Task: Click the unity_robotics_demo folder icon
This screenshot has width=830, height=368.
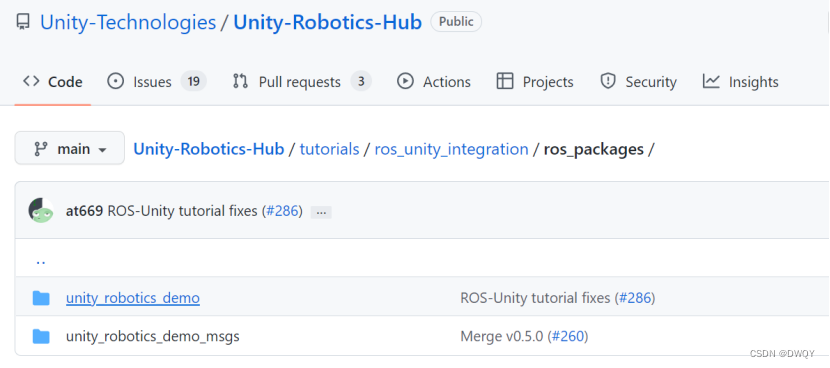Action: point(41,298)
